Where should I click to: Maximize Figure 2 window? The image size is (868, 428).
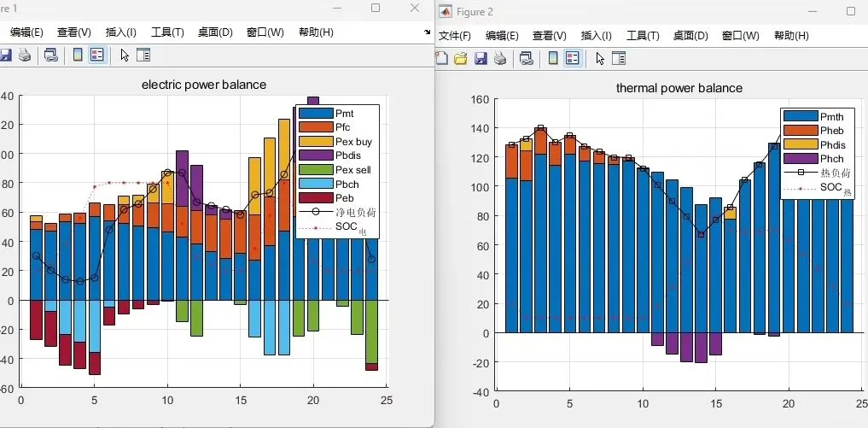click(851, 11)
